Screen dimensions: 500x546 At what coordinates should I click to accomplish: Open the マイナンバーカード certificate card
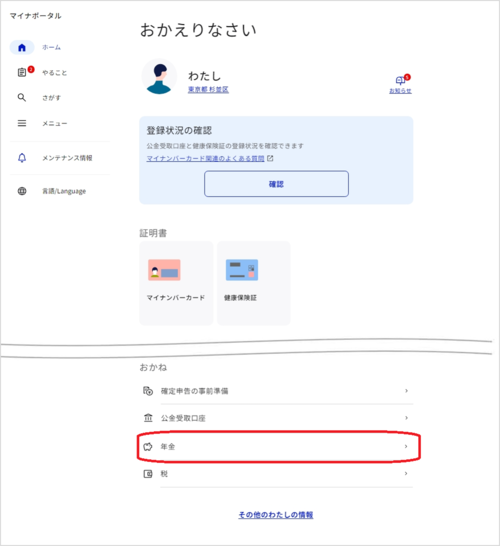176,283
